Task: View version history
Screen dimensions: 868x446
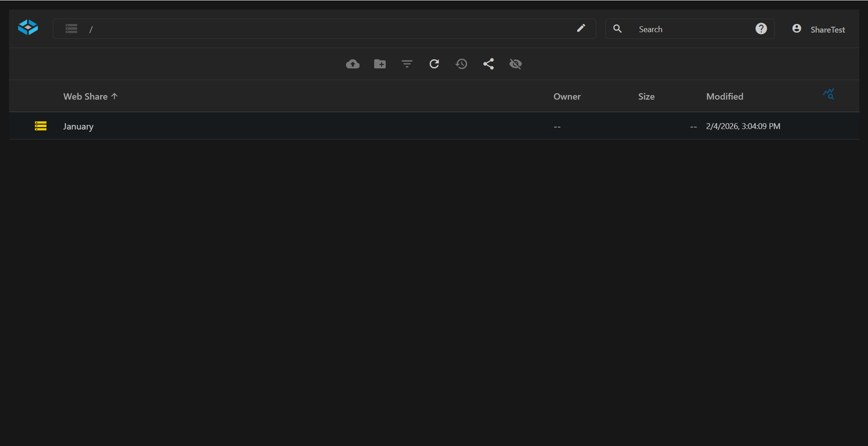Action: point(461,64)
